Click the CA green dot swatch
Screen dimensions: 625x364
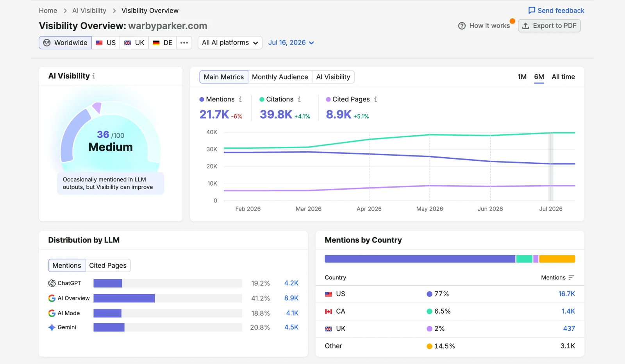point(429,311)
